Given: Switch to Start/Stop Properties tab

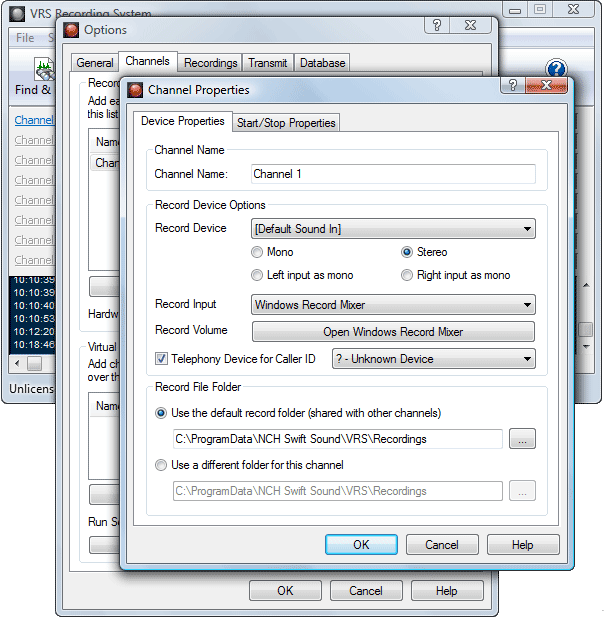Looking at the screenshot, I should click(x=286, y=123).
